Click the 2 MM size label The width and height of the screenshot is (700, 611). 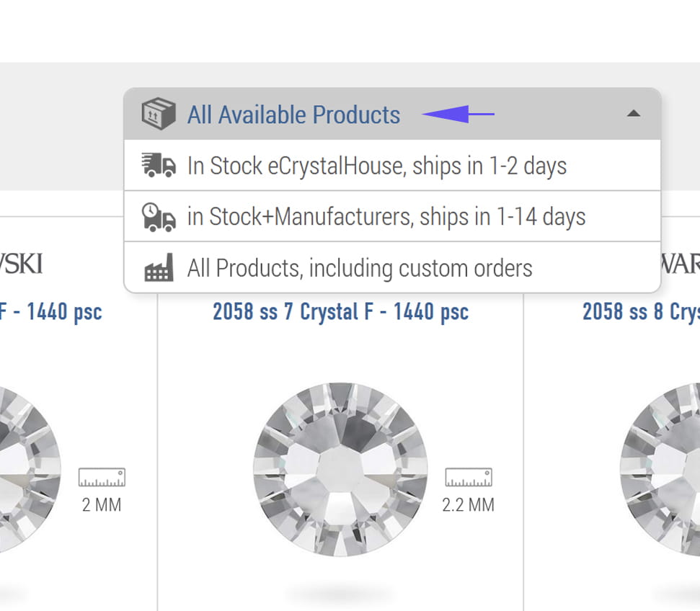102,505
